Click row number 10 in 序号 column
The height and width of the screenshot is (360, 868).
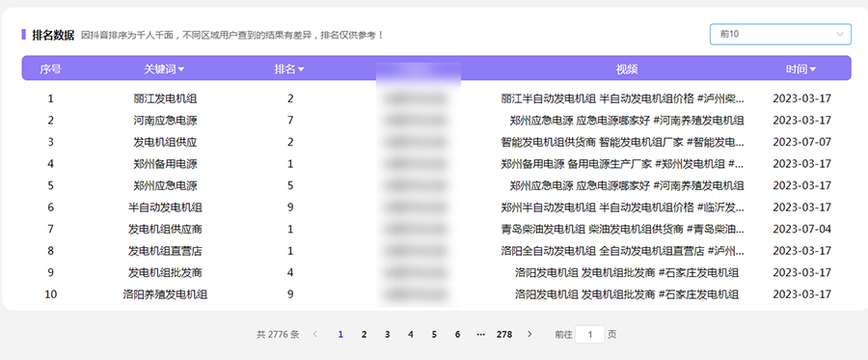[50, 294]
